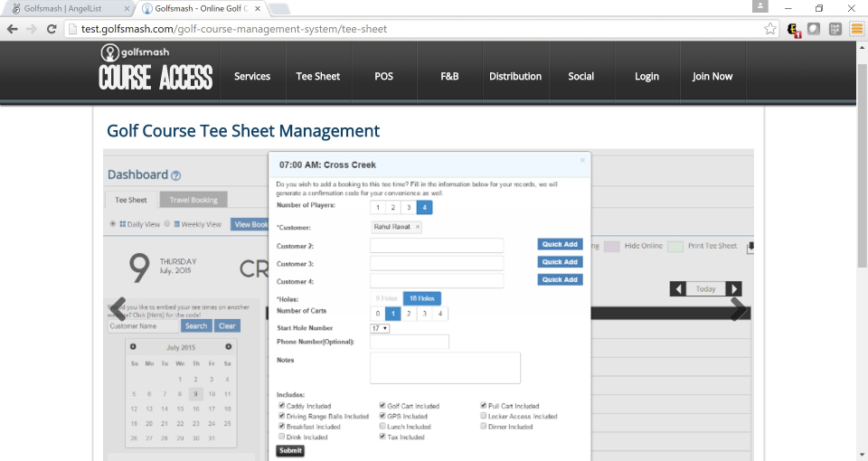Click Quick Add for Customer 2
This screenshot has width=868, height=461.
pyautogui.click(x=560, y=244)
